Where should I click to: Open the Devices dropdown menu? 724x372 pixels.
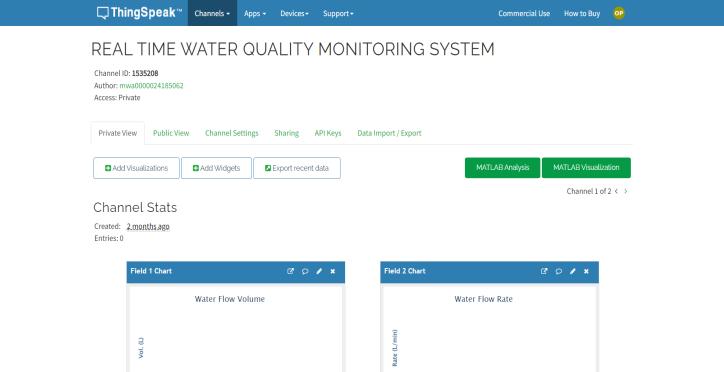coord(295,13)
